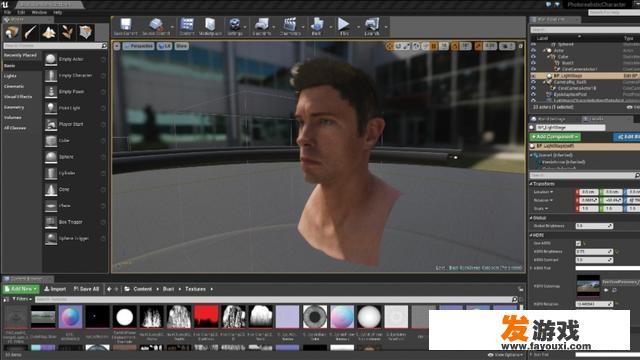The width and height of the screenshot is (640, 360).
Task: Open the Content browser toolbar icon
Action: 187,24
